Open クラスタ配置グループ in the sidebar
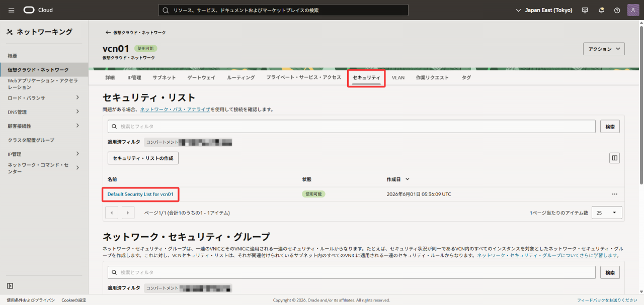Screen dimensions: 644x305 point(31,140)
